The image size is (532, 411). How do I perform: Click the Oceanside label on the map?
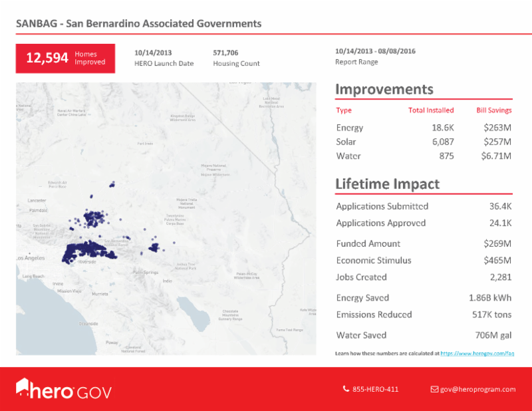click(x=88, y=323)
